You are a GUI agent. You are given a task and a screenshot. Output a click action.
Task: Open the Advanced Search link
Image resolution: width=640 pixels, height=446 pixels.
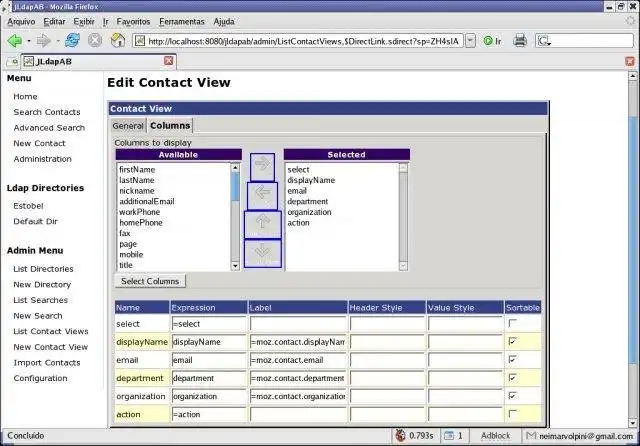[49, 128]
